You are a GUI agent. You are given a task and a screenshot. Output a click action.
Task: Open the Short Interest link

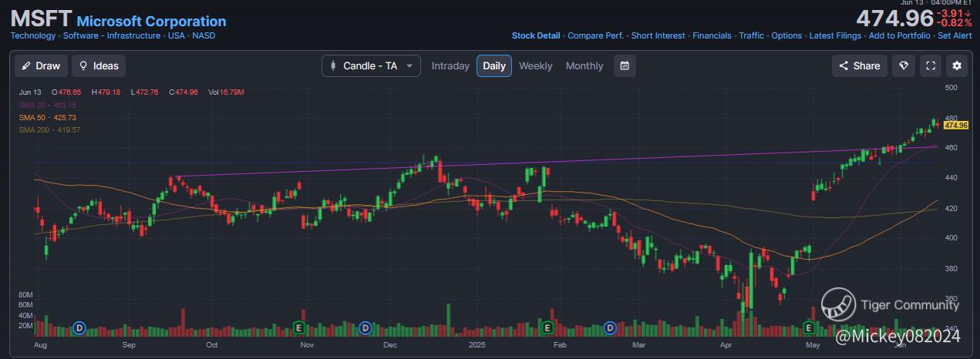[658, 35]
